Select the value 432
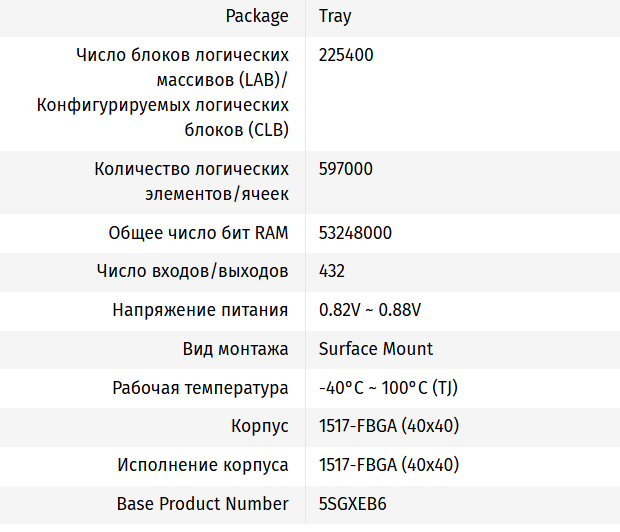Screen dimensions: 620x532 (x=332, y=271)
